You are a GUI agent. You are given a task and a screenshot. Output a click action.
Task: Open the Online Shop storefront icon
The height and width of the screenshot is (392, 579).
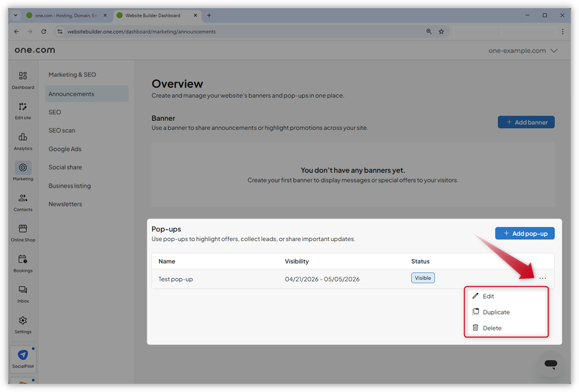(23, 232)
